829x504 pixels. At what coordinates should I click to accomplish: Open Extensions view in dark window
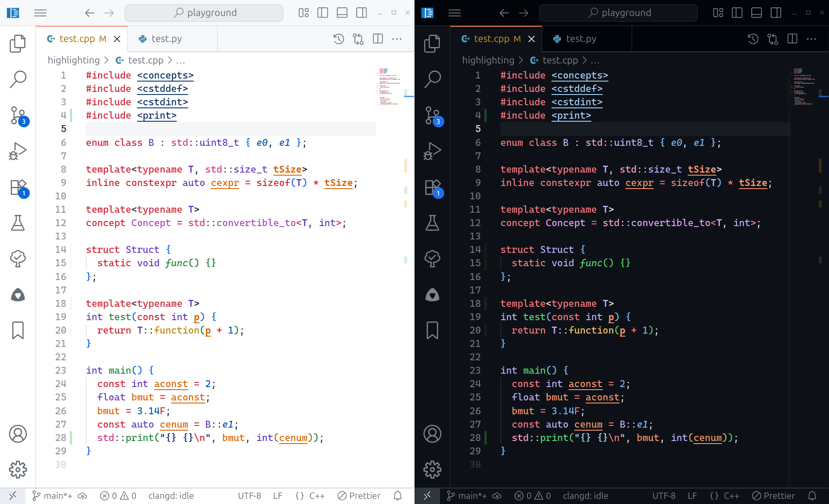(x=432, y=188)
